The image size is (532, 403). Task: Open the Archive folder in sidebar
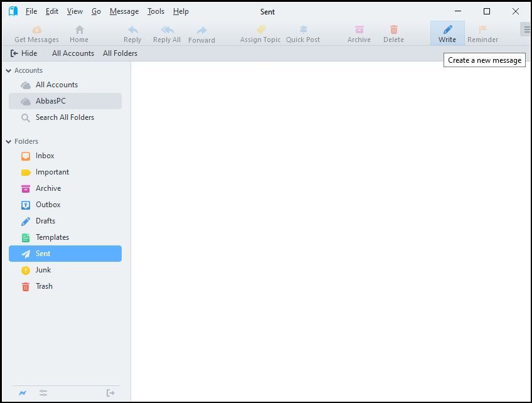[x=65, y=188]
